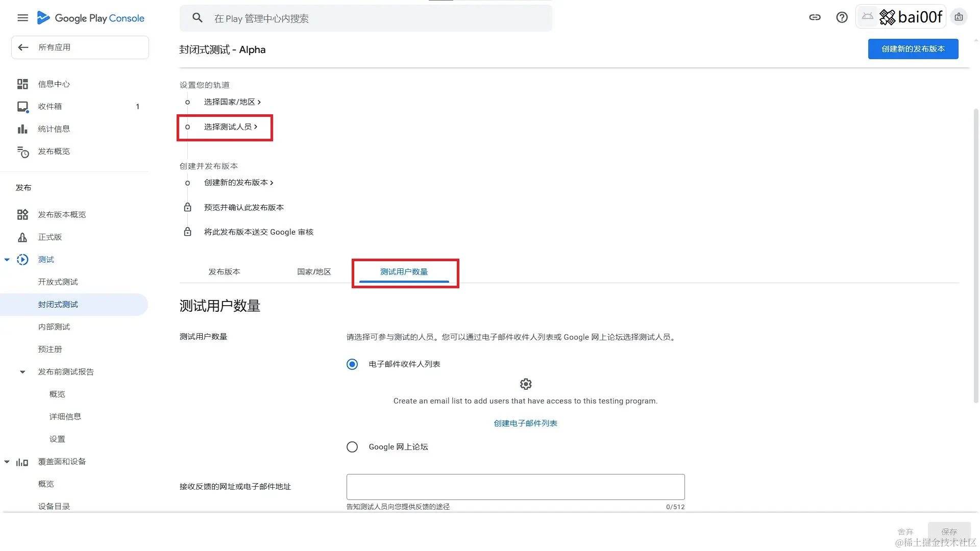Select Google 网上论坛 radio button
Screen dimensions: 980x551
pyautogui.click(x=352, y=447)
